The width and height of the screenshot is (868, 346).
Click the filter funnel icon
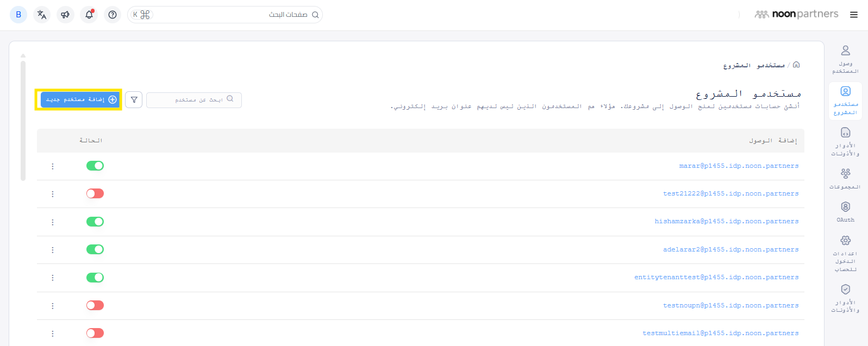[x=134, y=100]
